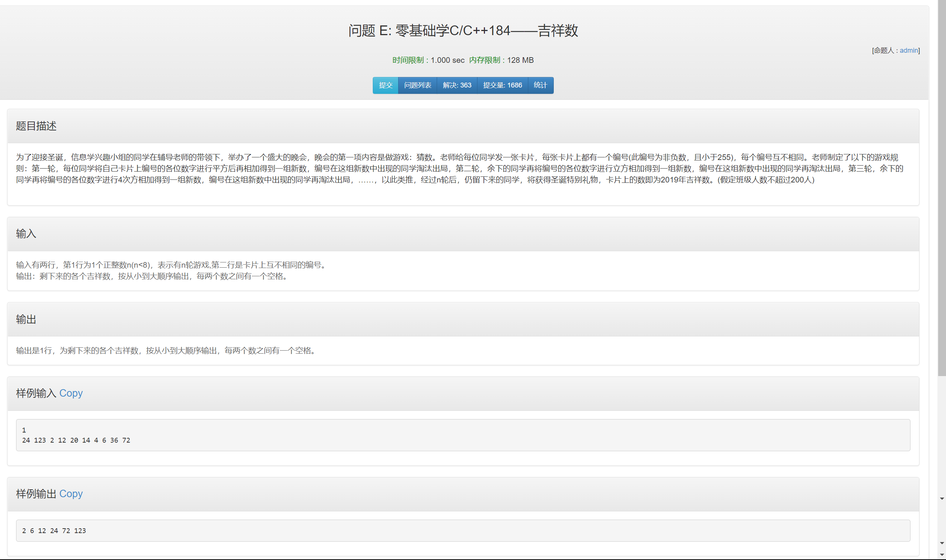946x560 pixels.
Task: Open the admin author link
Action: click(x=908, y=50)
